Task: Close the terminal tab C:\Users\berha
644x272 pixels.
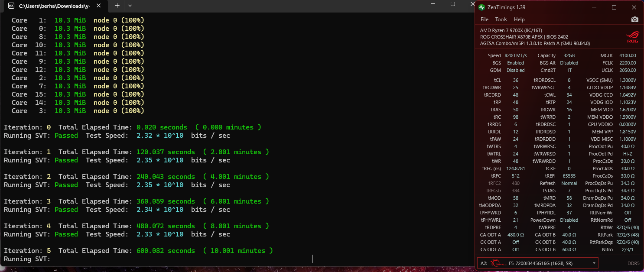Action: click(100, 6)
